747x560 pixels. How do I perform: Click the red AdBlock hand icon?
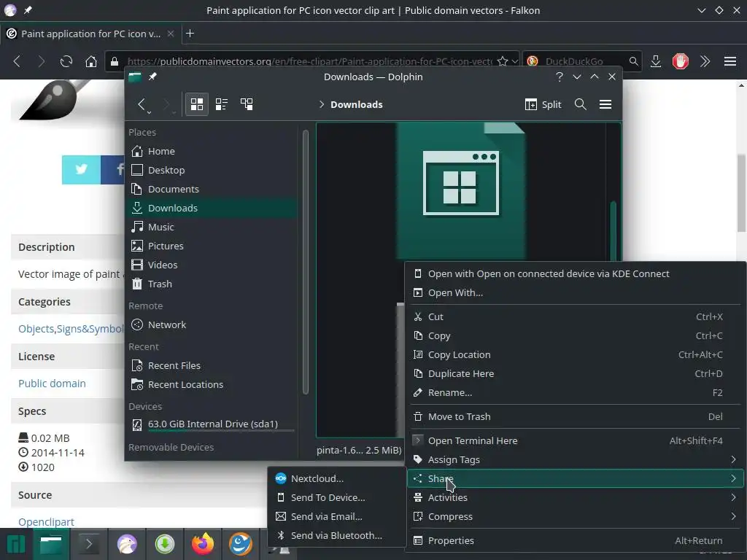[x=681, y=61]
